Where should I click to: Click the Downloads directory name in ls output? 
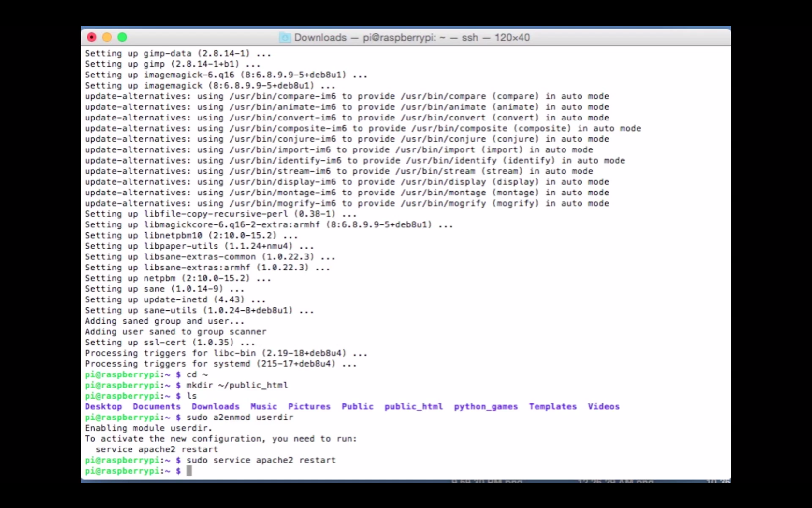tap(216, 406)
